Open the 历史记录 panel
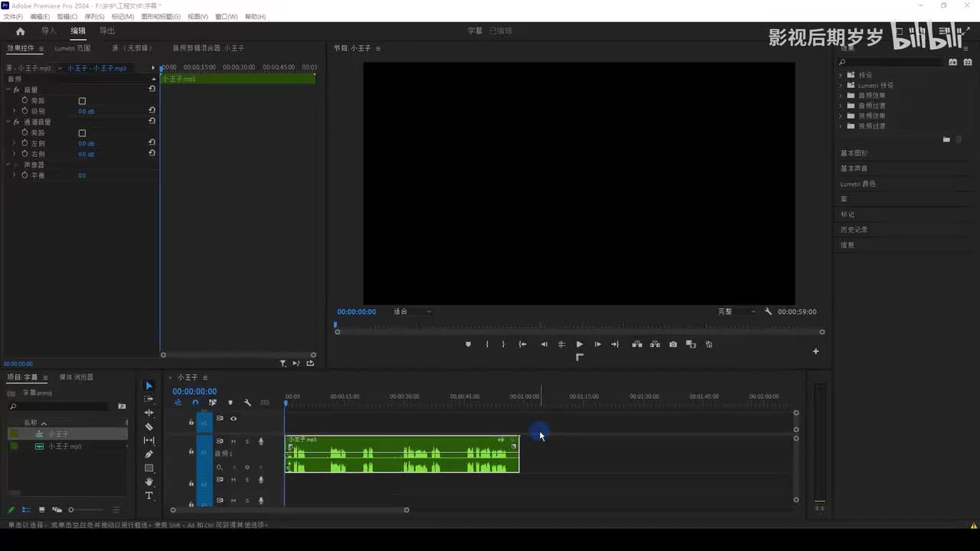The width and height of the screenshot is (980, 551). pos(854,230)
